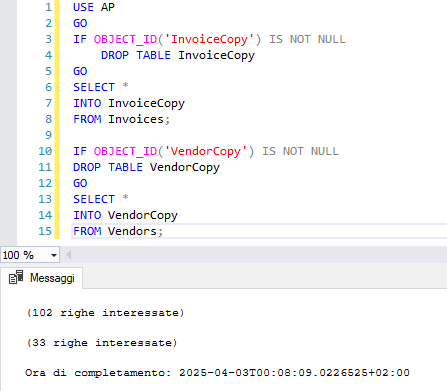This screenshot has width=447, height=391.
Task: Click 'IS NOT NULL' on line 10
Action: coord(300,151)
